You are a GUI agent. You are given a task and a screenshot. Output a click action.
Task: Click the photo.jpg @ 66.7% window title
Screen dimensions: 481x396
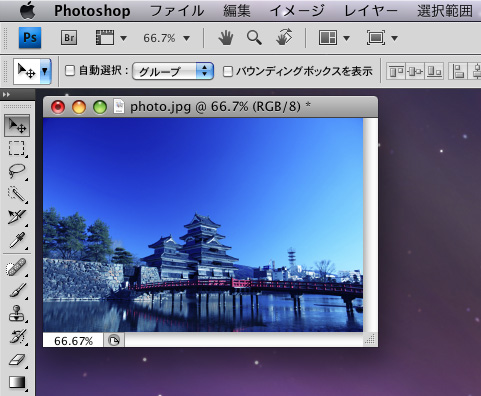pyautogui.click(x=220, y=107)
